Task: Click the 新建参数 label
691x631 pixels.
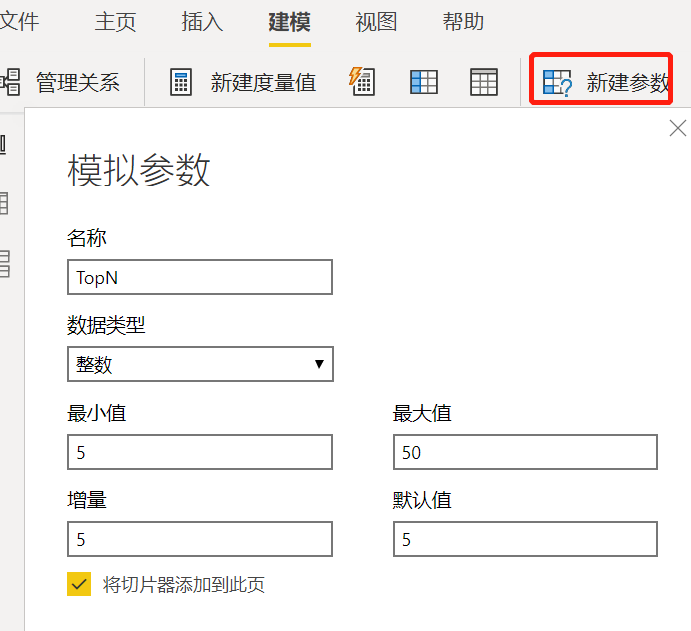Action: (628, 82)
